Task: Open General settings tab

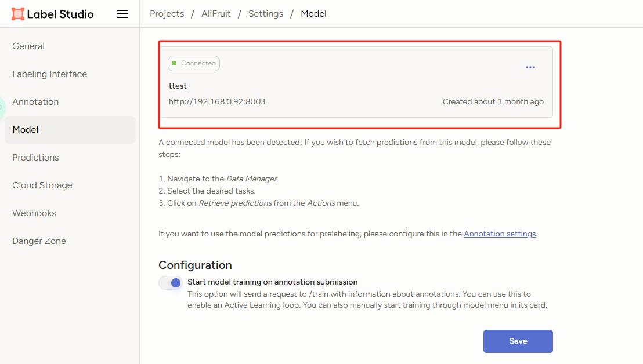Action: tap(28, 46)
